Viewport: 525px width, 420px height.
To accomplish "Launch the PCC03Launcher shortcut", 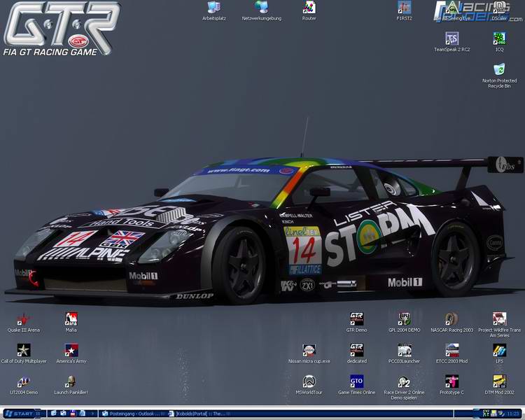I will click(404, 353).
